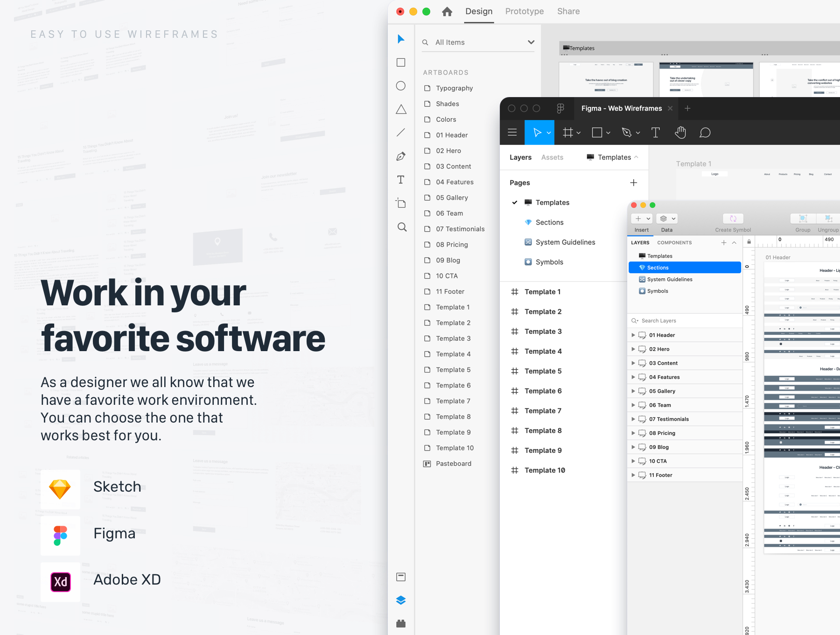Expand the 01 Header layer group
This screenshot has width=840, height=635.
point(633,335)
